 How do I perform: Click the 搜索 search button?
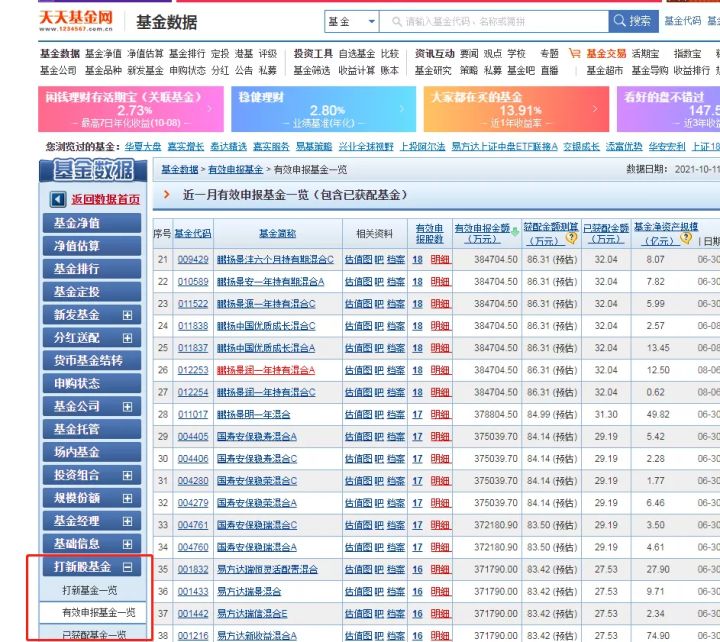point(634,21)
